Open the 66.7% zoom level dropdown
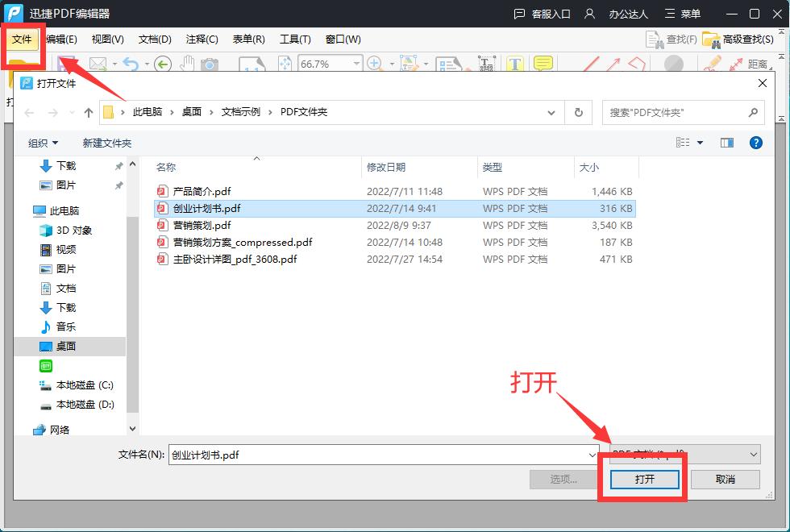 (x=330, y=64)
